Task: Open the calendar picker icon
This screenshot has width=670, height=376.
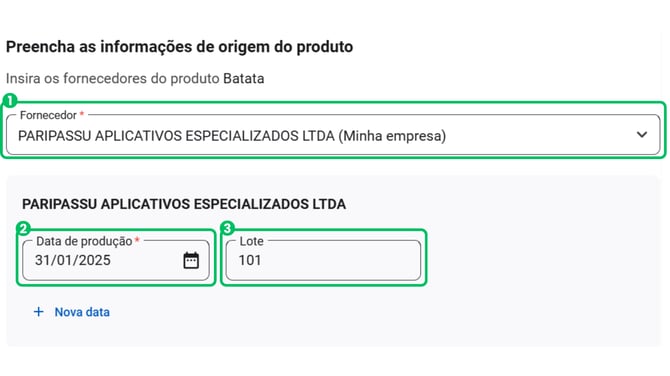Action: [x=191, y=260]
